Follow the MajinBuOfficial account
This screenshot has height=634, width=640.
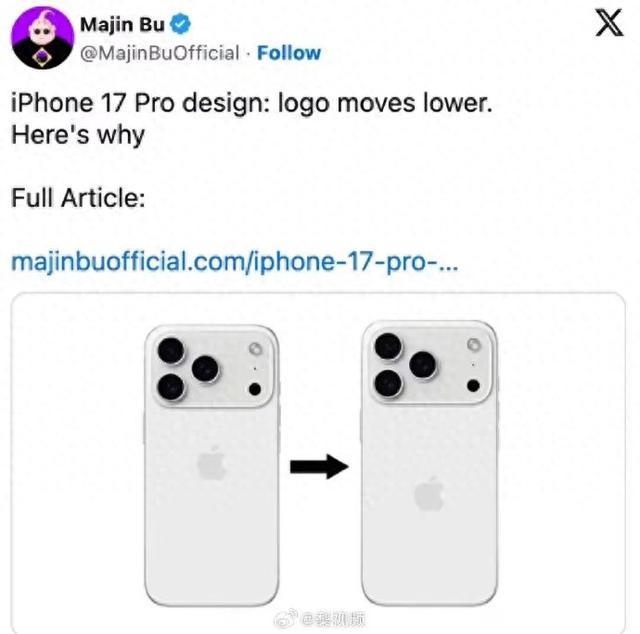point(289,53)
